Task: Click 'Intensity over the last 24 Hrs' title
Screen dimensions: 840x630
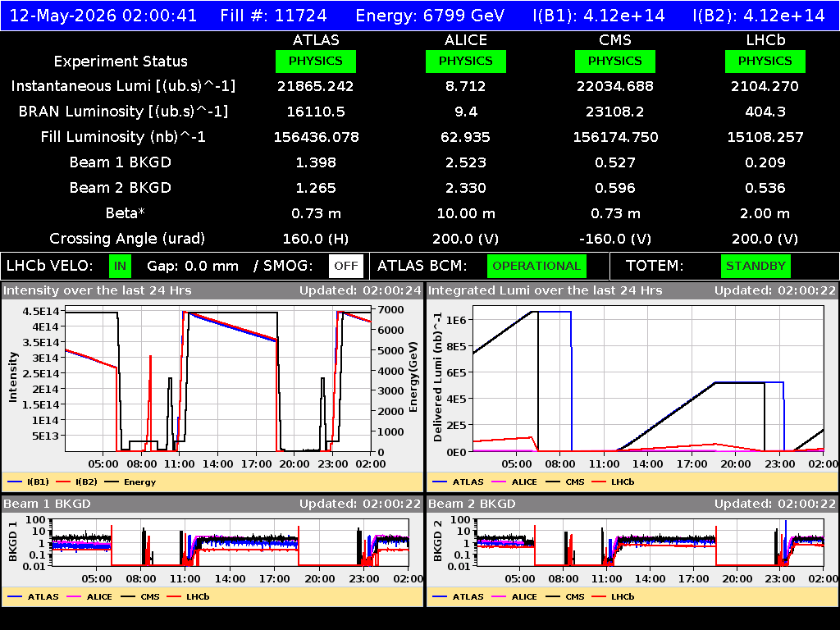Action: tap(98, 291)
